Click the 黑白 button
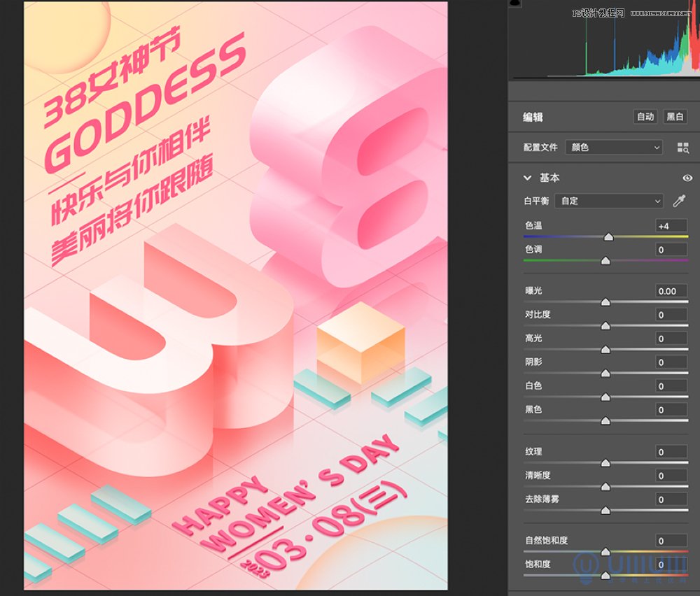The image size is (700, 596). [x=675, y=117]
